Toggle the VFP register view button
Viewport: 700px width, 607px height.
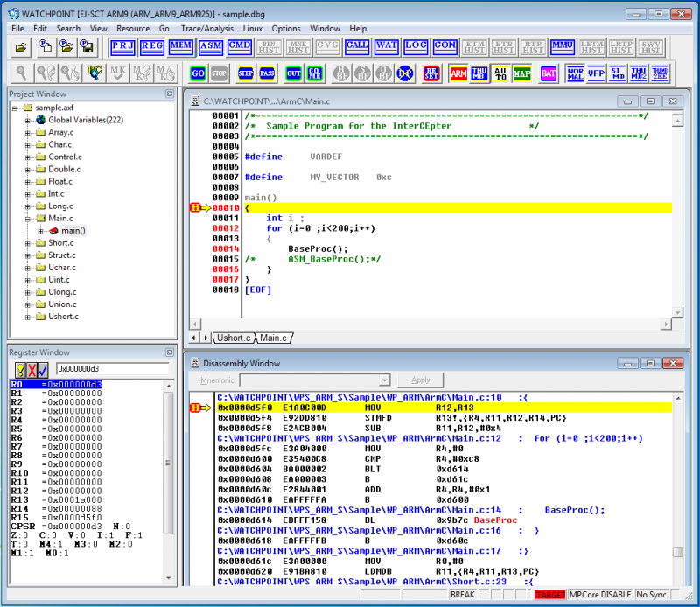point(597,73)
